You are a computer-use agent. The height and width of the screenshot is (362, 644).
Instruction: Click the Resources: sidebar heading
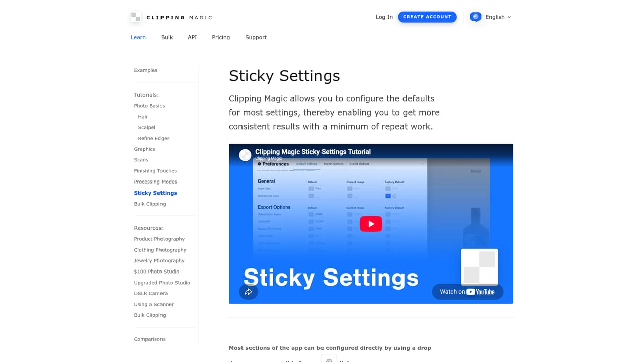click(x=149, y=228)
